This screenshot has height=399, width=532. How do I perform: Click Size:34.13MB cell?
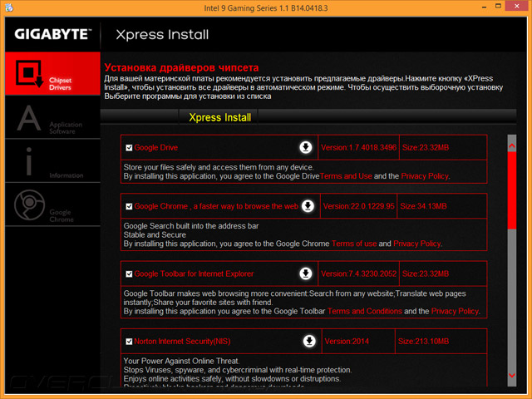click(x=441, y=206)
